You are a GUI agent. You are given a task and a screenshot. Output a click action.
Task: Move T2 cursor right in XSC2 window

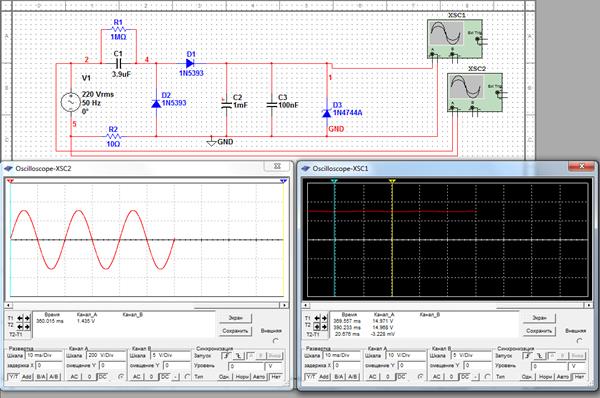pyautogui.click(x=27, y=326)
